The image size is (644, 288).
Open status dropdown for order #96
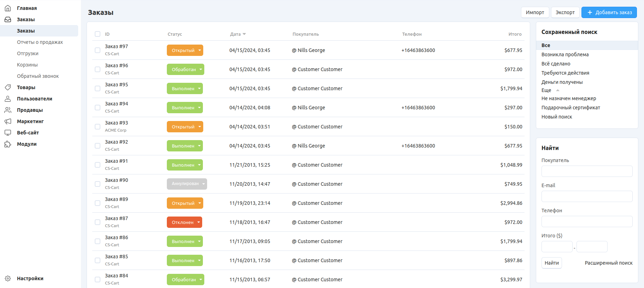[200, 69]
